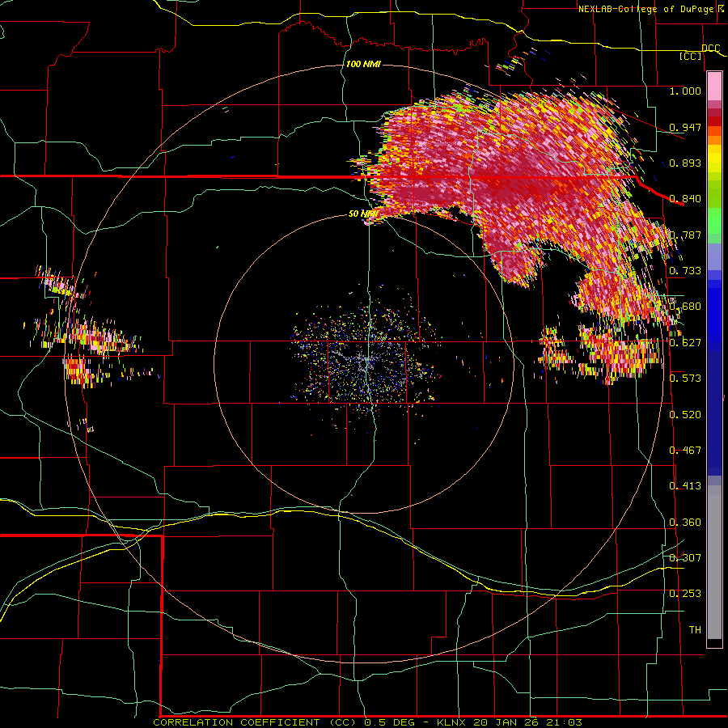728x728 pixels.
Task: Click the 0.893 color scale value
Action: [685, 163]
